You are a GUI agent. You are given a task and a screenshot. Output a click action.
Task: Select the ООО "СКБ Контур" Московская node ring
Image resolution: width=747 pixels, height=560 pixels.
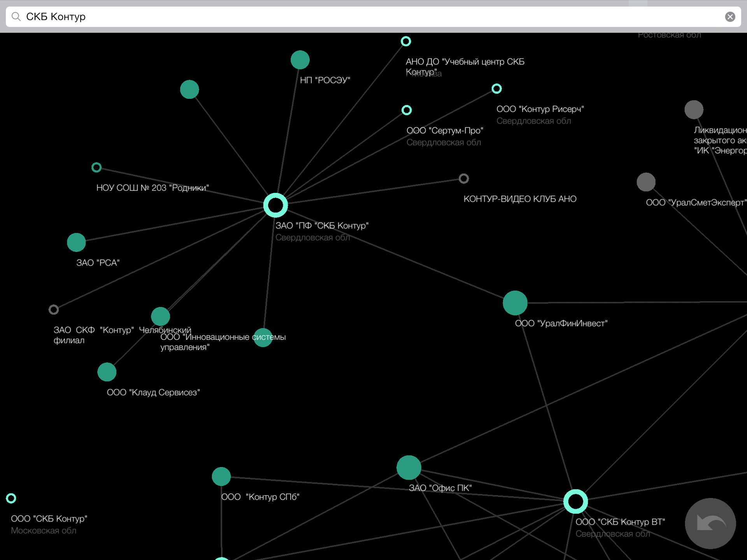(11, 499)
